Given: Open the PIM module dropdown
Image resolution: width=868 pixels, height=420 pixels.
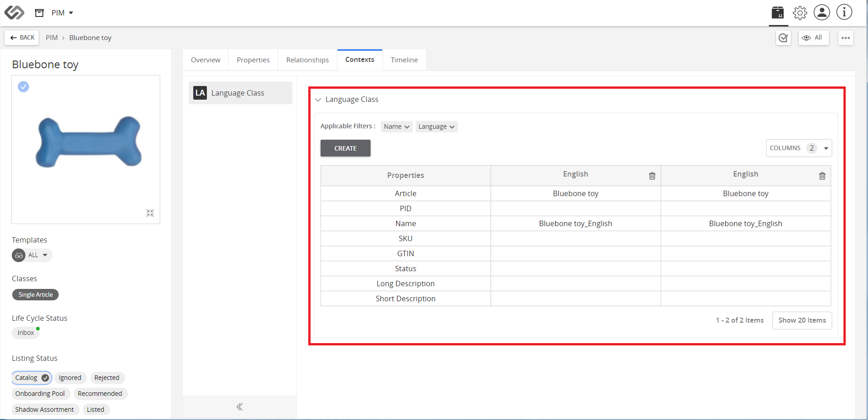Looking at the screenshot, I should coord(62,13).
